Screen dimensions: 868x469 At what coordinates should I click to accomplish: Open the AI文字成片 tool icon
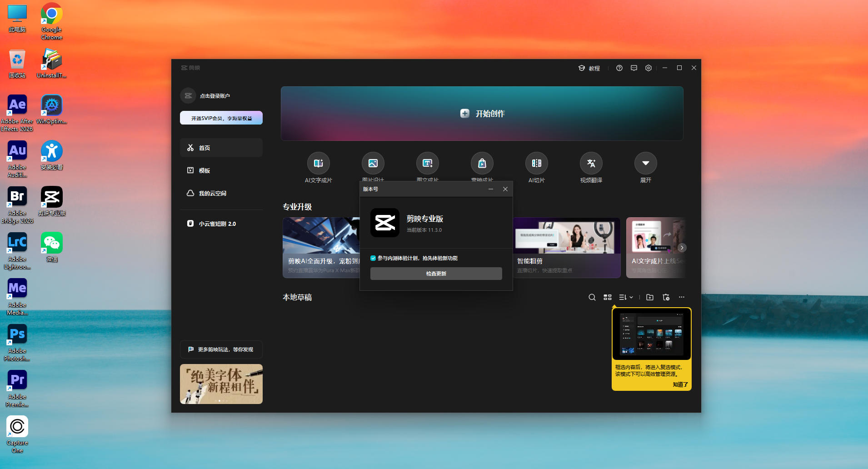click(318, 163)
